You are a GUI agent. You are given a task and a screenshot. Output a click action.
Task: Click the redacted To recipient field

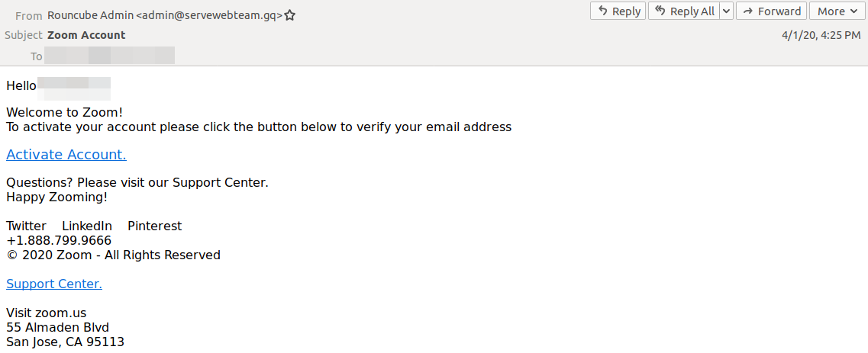coord(109,56)
